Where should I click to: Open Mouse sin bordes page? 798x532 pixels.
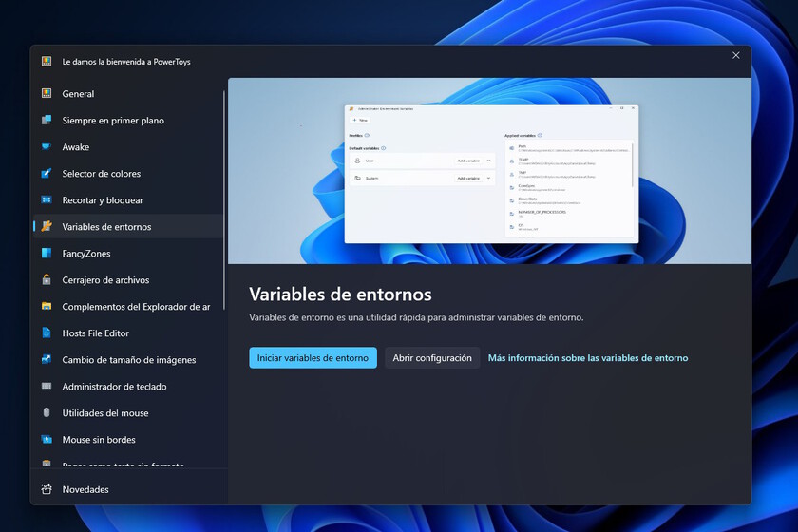pyautogui.click(x=127, y=439)
